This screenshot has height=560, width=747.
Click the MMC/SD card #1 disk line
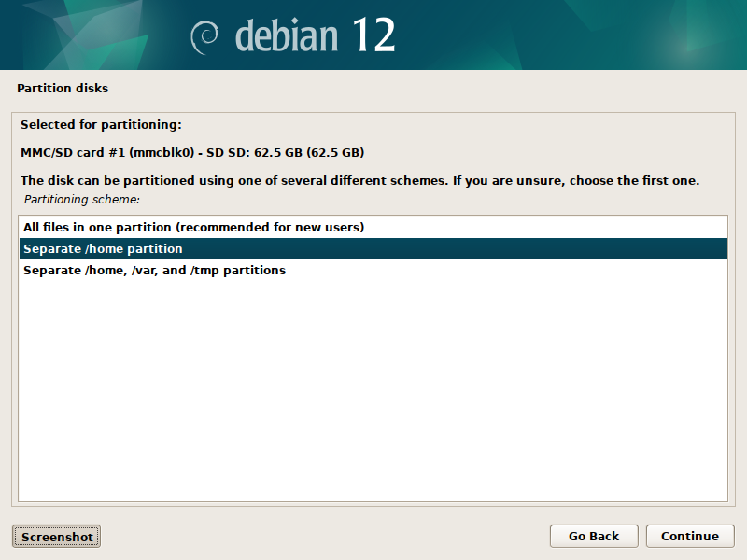pyautogui.click(x=192, y=152)
